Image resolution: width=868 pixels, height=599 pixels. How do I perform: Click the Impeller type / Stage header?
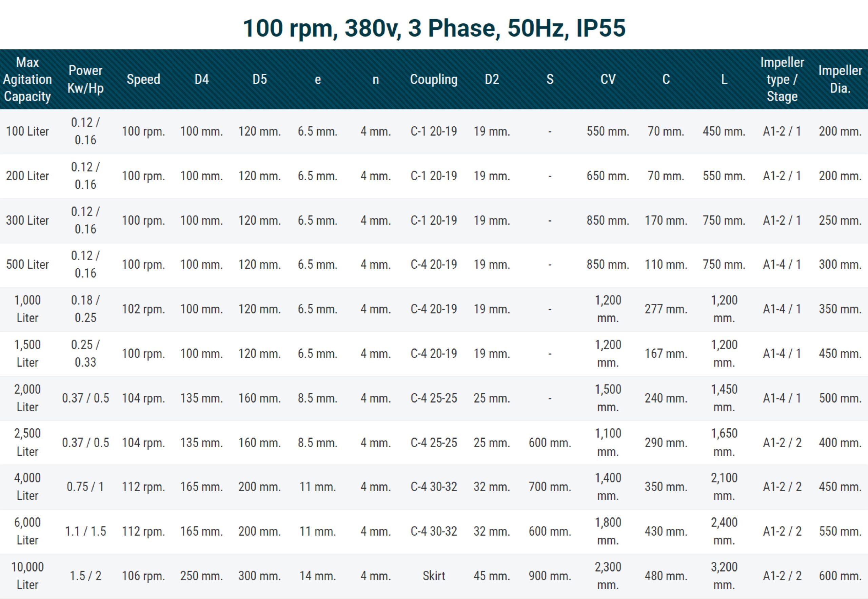pyautogui.click(x=782, y=79)
